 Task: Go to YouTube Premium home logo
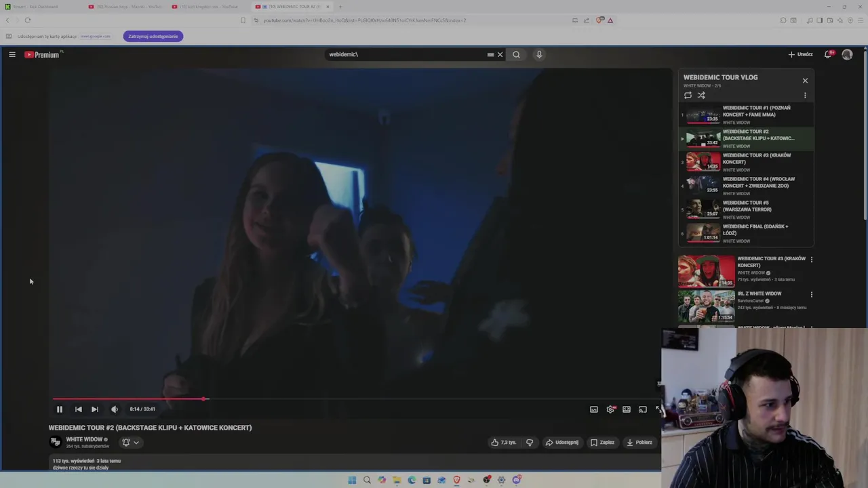[42, 54]
